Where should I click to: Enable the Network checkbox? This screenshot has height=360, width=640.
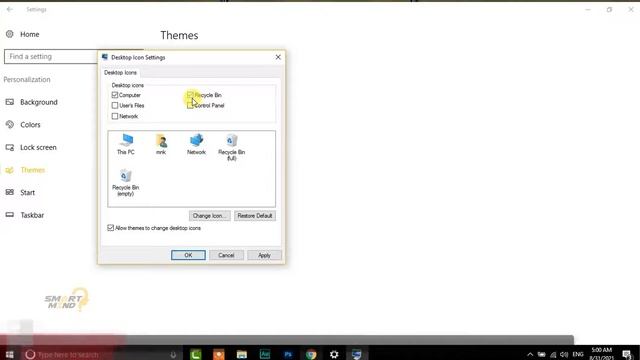(115, 116)
